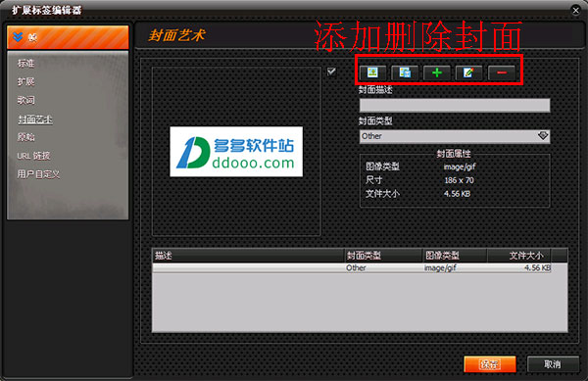Select the image/gif row in cover list
The image size is (588, 381).
[x=352, y=267]
